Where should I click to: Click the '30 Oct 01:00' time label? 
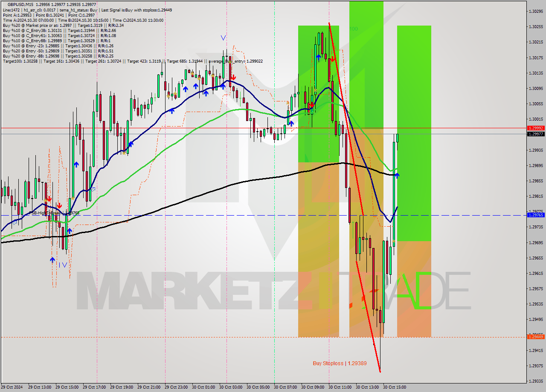click(203, 387)
